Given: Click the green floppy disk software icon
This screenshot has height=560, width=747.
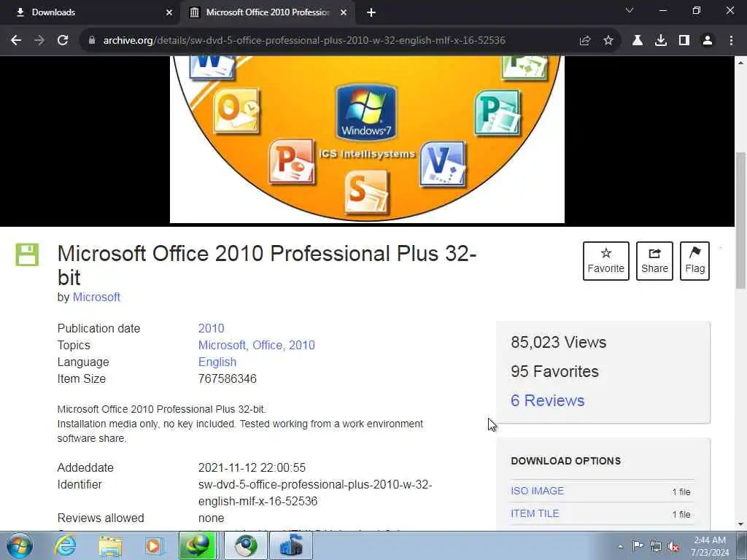Looking at the screenshot, I should coord(27,254).
